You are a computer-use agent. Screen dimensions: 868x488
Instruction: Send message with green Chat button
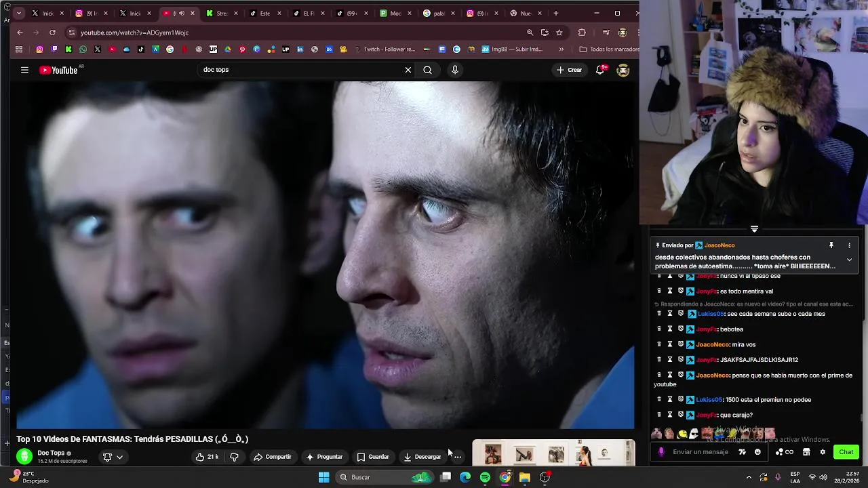pos(846,452)
